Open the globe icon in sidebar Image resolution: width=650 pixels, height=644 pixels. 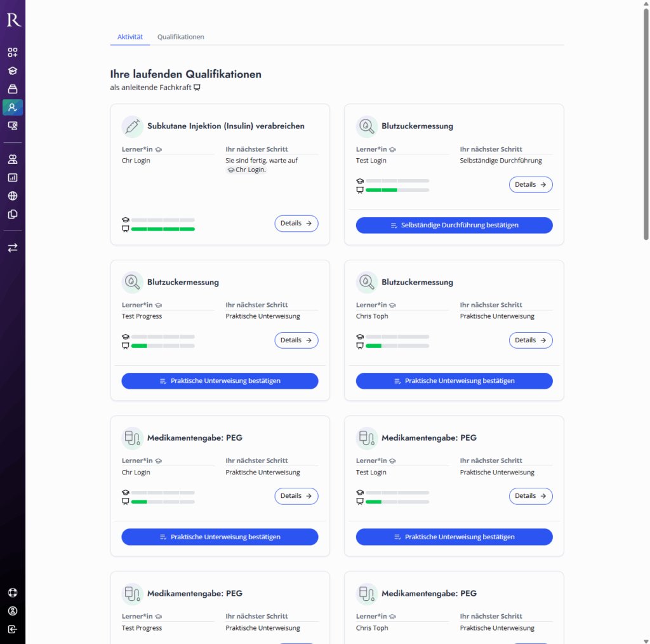pyautogui.click(x=13, y=196)
